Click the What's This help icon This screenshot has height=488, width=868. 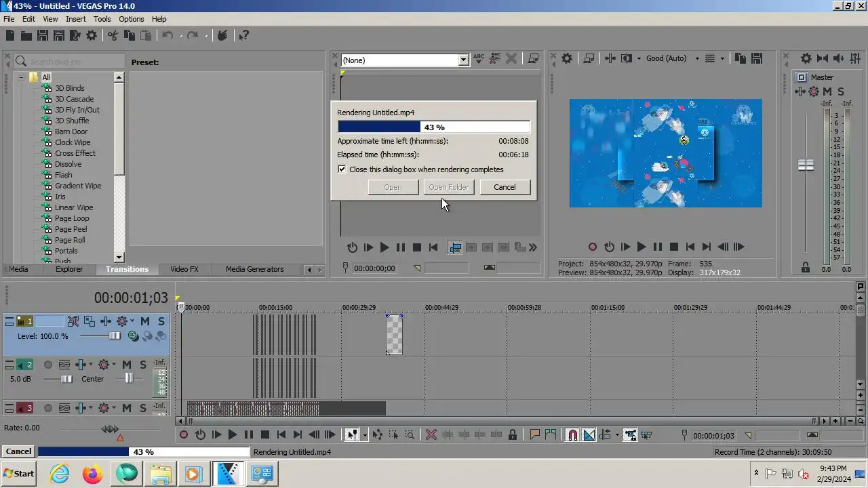[x=244, y=36]
